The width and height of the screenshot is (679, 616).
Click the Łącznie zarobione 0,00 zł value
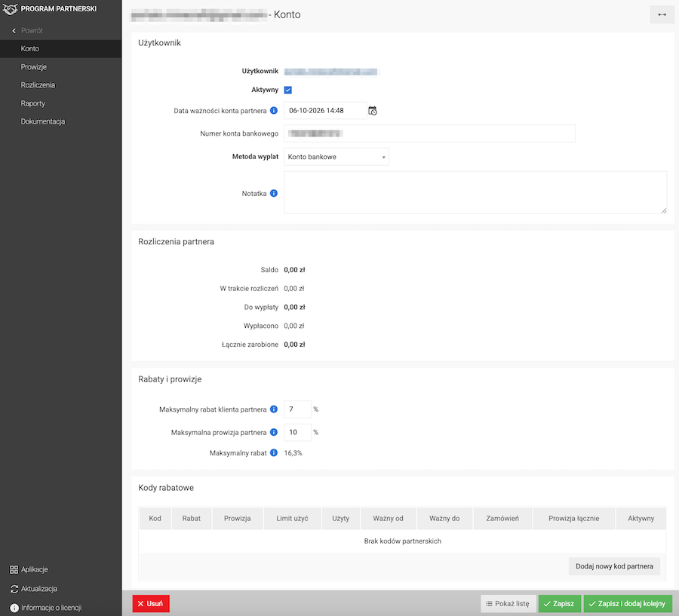pyautogui.click(x=294, y=345)
